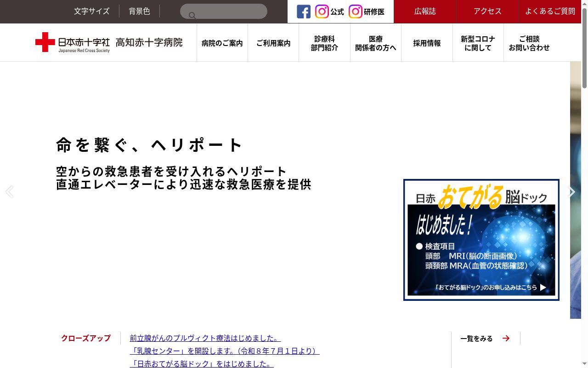Viewport: 588px width, 368px height.
Task: Click in the header search field
Action: (224, 11)
